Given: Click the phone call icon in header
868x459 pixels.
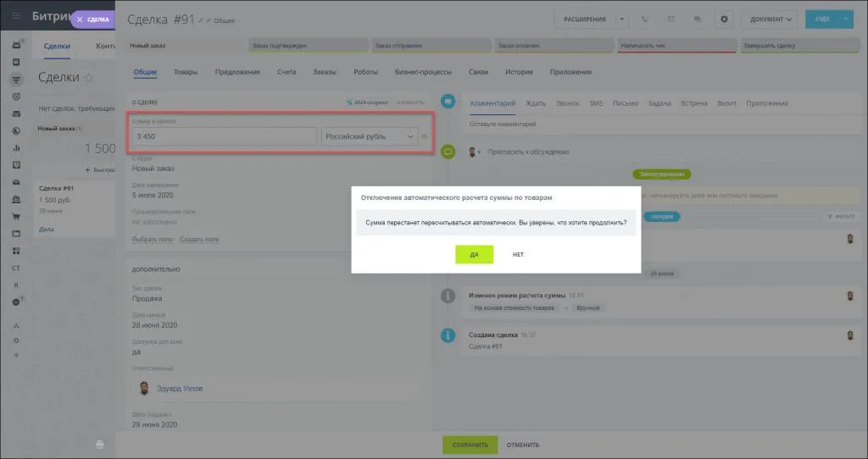Looking at the screenshot, I should click(x=646, y=19).
